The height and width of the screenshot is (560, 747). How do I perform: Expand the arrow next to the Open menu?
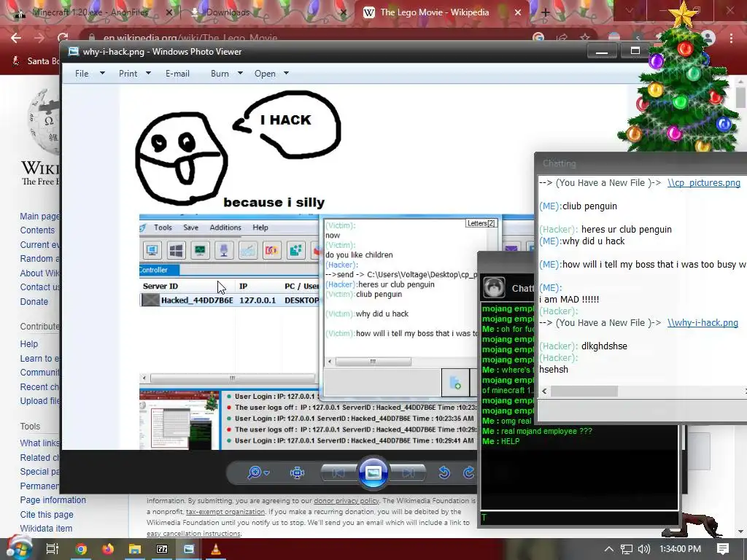[x=286, y=74]
